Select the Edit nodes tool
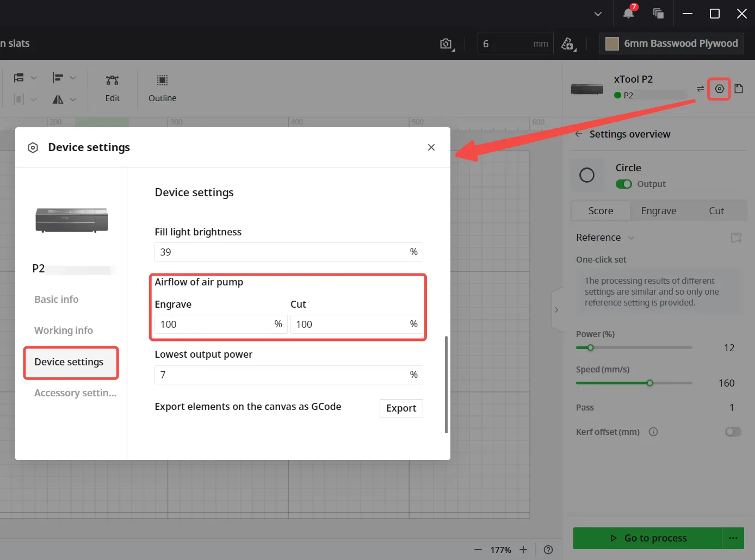This screenshot has height=560, width=755. pos(113,88)
